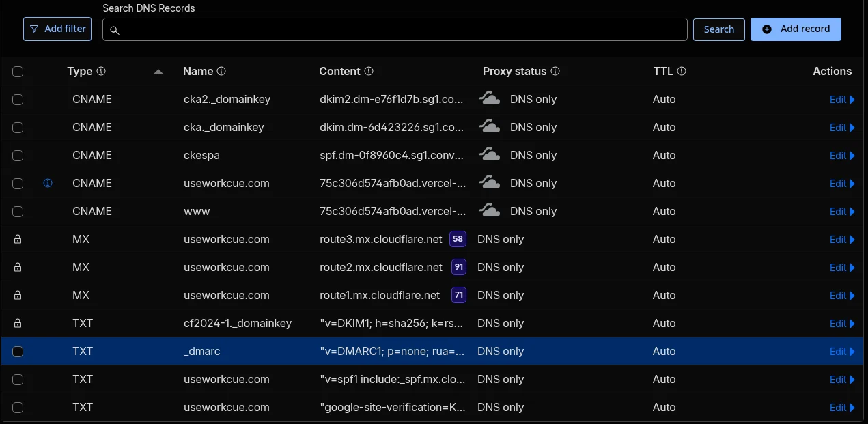Edit the route2.mx.cloudflare.net record
The image size is (868, 424).
(x=842, y=268)
